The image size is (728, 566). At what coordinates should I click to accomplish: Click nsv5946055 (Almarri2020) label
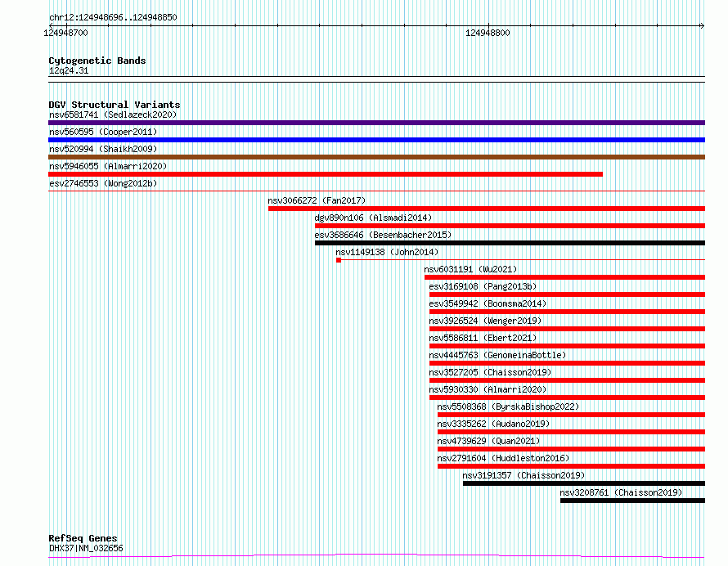(x=108, y=166)
